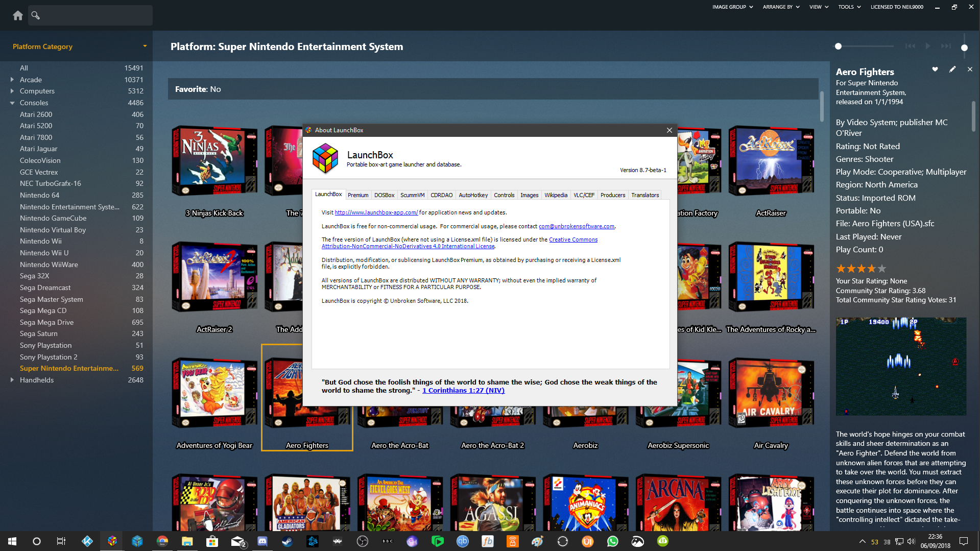Viewport: 980px width, 551px height.
Task: Switch to the ScummVM tab
Action: pos(412,195)
